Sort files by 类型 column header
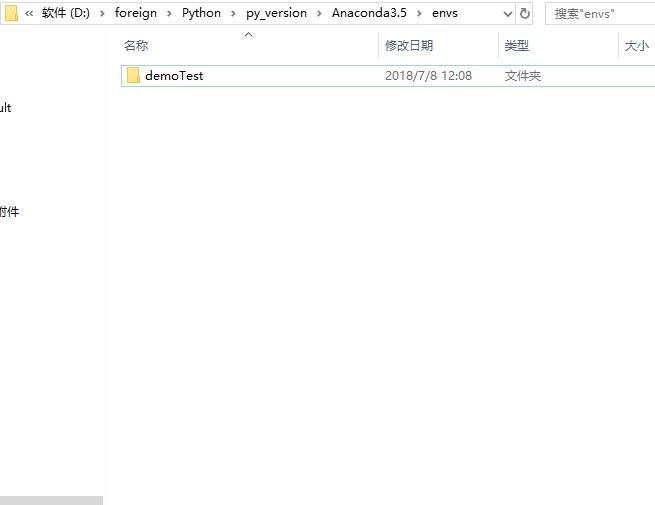The width and height of the screenshot is (655, 505). pos(517,46)
